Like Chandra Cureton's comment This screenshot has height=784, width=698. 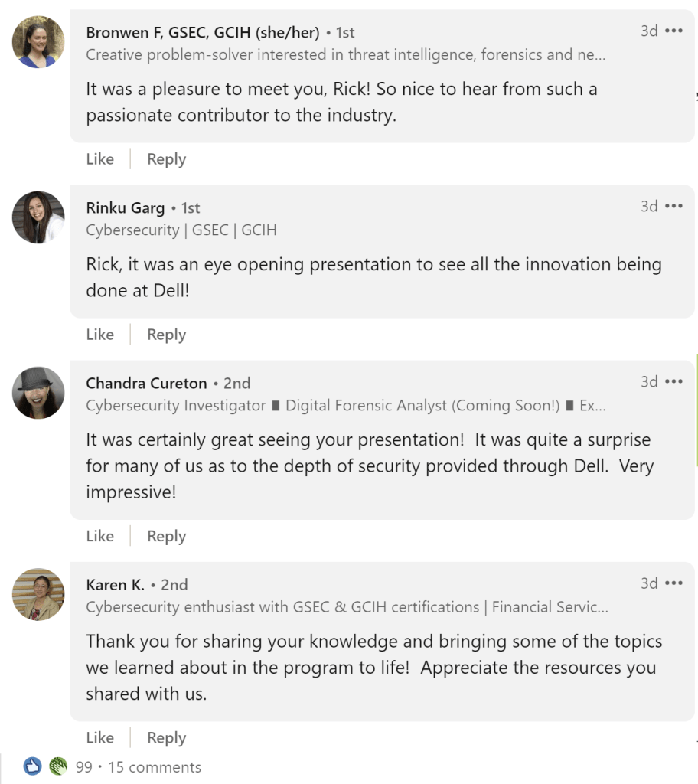(99, 536)
